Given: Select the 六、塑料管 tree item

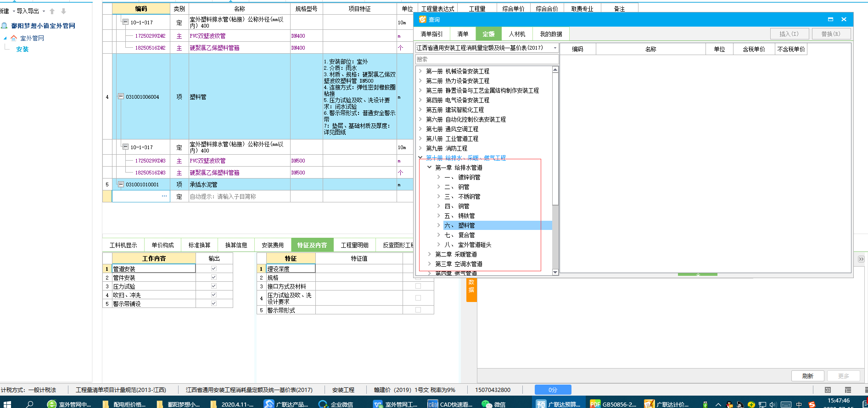Looking at the screenshot, I should pyautogui.click(x=459, y=225).
